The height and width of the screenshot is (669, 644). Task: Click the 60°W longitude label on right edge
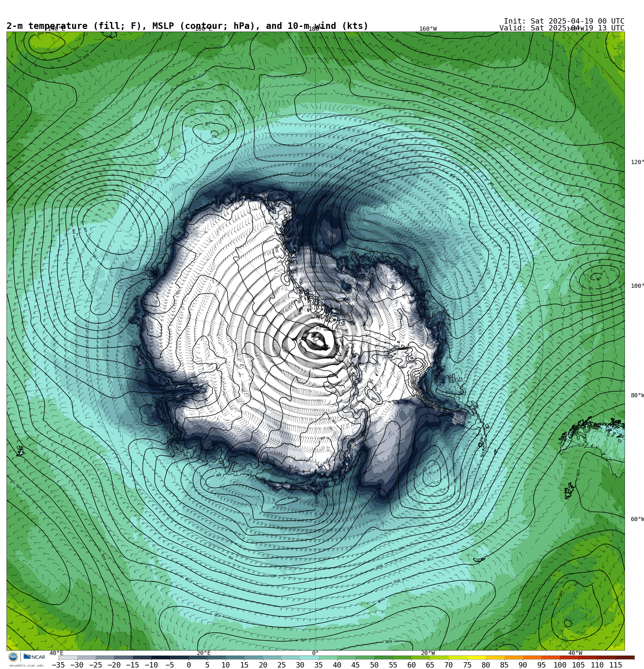pos(637,519)
